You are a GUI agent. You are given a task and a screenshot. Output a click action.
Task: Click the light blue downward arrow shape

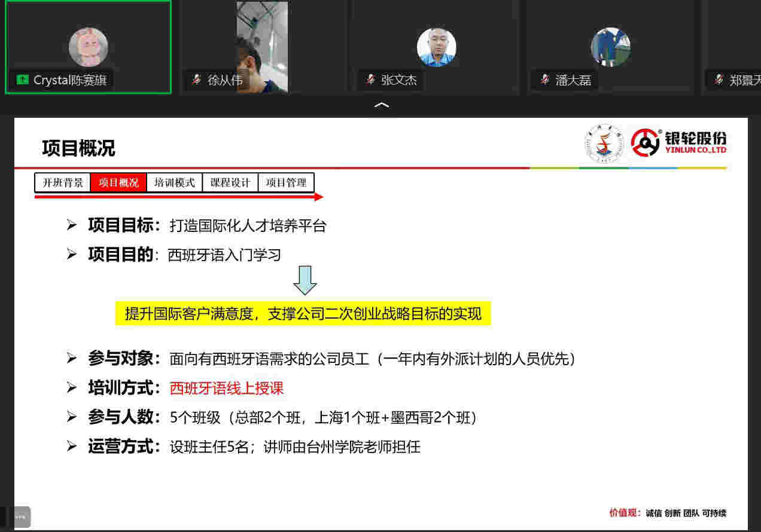(x=305, y=280)
